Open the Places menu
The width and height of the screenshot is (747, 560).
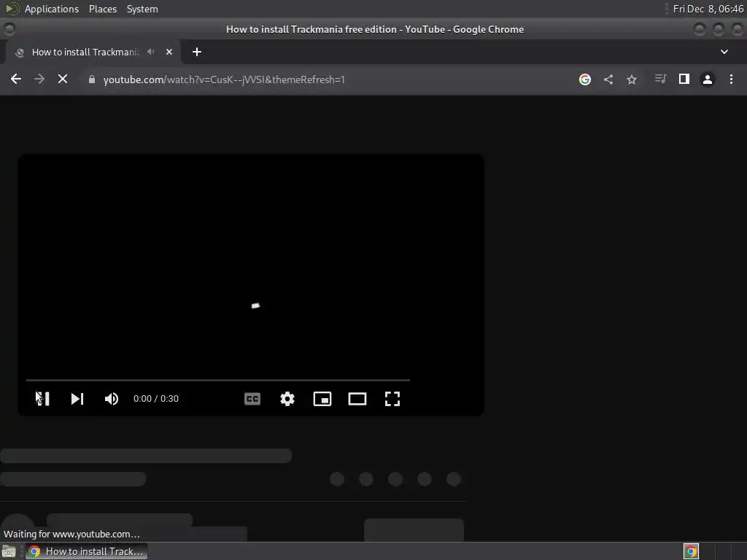pyautogui.click(x=102, y=9)
